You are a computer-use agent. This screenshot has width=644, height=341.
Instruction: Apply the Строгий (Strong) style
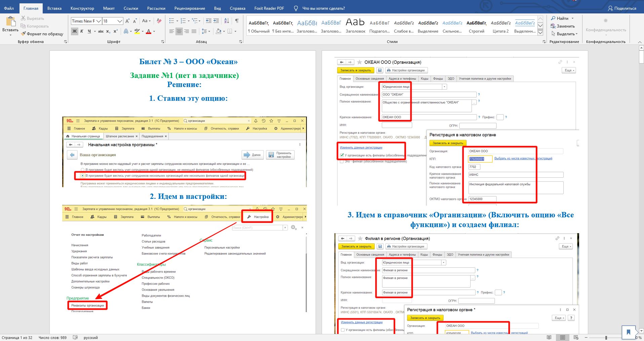(476, 27)
